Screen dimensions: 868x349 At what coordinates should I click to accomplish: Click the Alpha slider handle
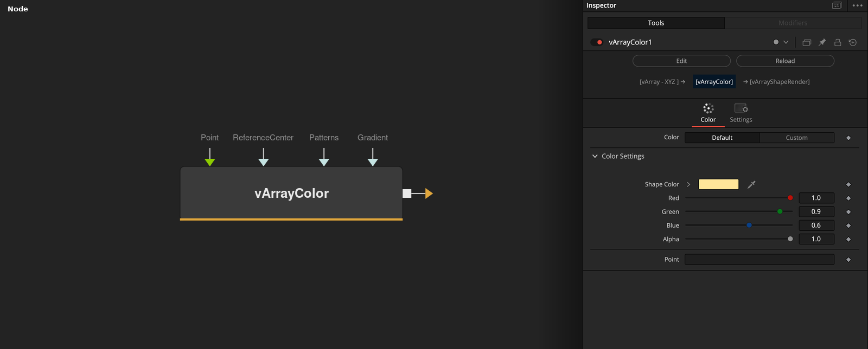[x=790, y=239]
